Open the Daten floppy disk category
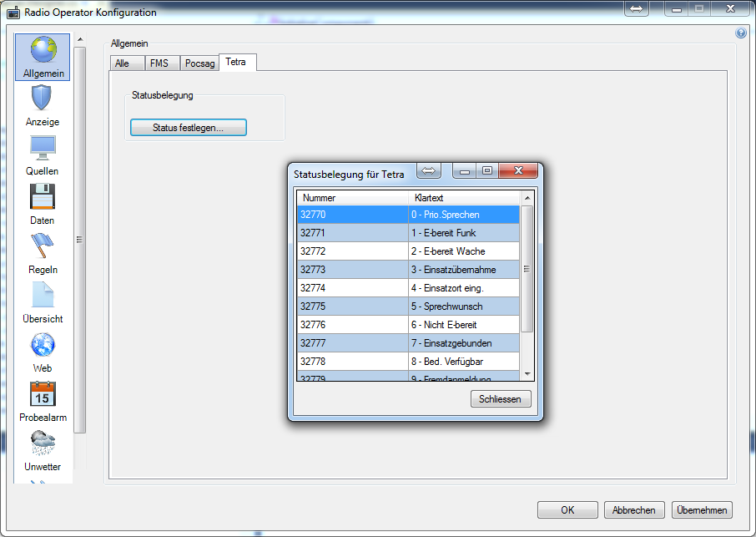756x537 pixels. [x=42, y=204]
